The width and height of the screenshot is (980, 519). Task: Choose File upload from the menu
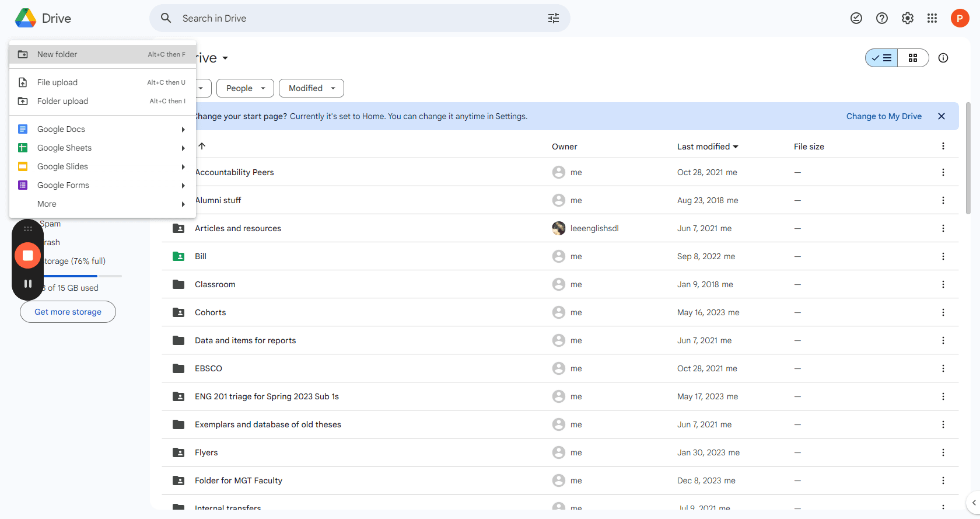[x=103, y=82]
